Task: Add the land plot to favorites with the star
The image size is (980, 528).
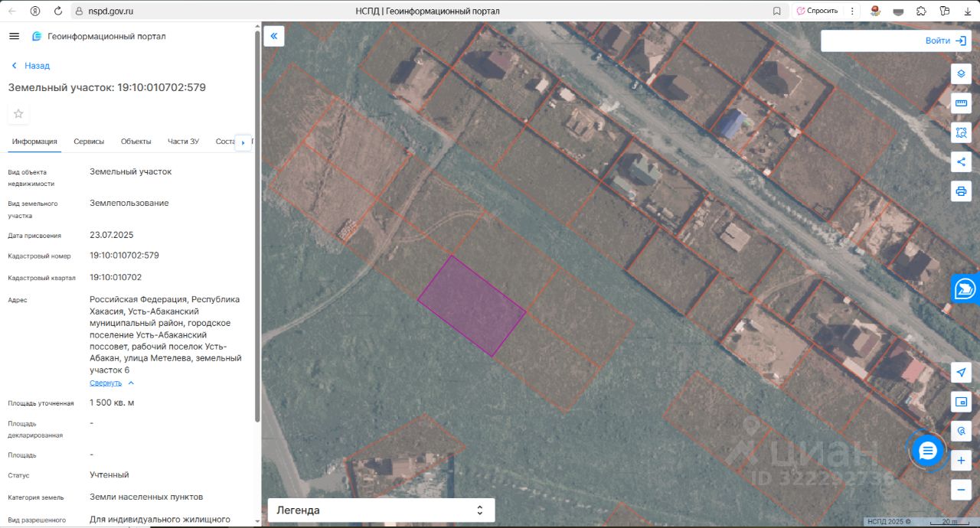Action: [x=19, y=114]
